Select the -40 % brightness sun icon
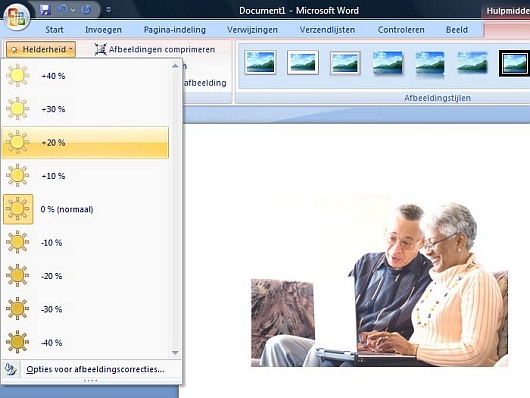530x398 pixels. (18, 342)
